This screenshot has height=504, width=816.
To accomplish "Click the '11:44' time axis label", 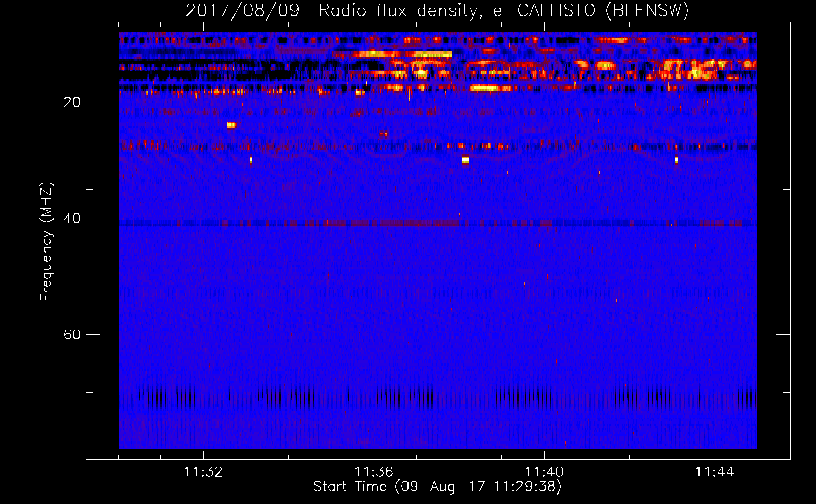I will tap(715, 472).
